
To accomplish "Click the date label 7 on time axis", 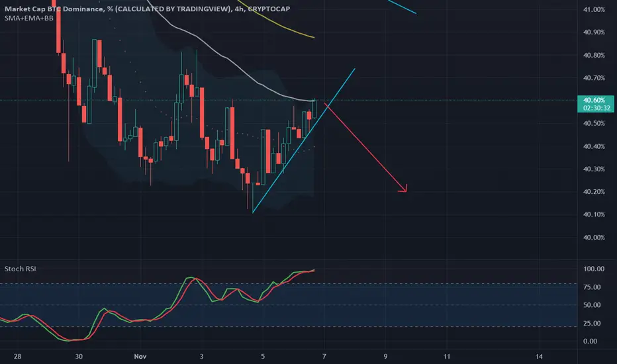I will coord(324,357).
